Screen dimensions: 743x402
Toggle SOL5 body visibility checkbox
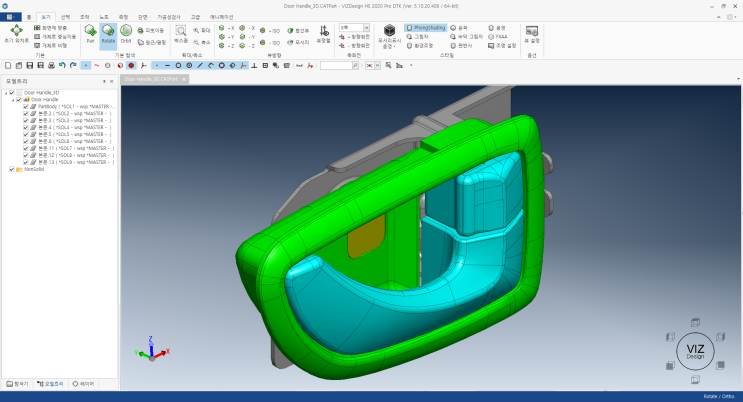point(26,134)
